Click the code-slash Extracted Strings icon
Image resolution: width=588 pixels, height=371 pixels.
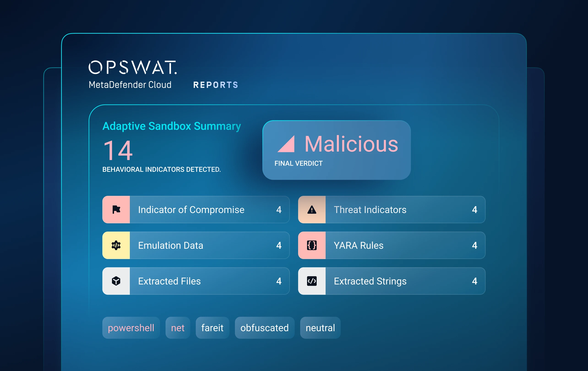pyautogui.click(x=312, y=281)
